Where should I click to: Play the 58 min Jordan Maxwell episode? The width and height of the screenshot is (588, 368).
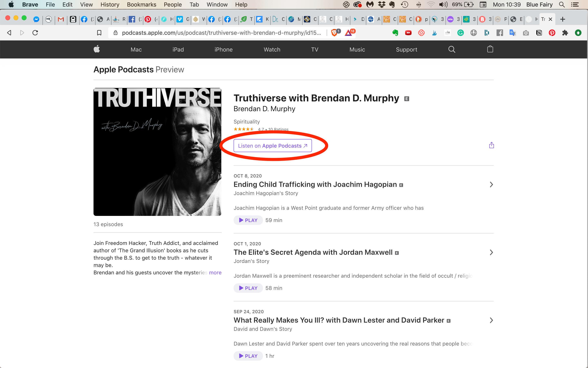point(248,288)
